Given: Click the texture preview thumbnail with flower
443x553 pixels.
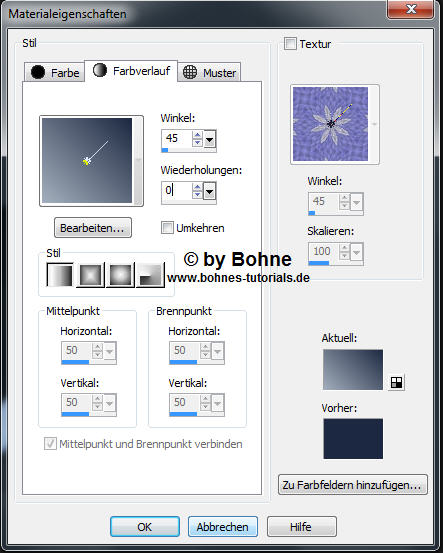Looking at the screenshot, I should pos(330,124).
